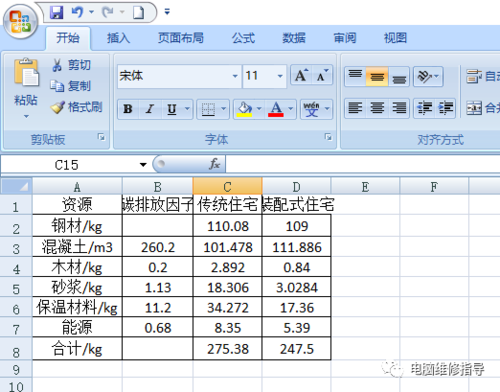
Task: Toggle Top Align for cells
Action: pyautogui.click(x=355, y=76)
